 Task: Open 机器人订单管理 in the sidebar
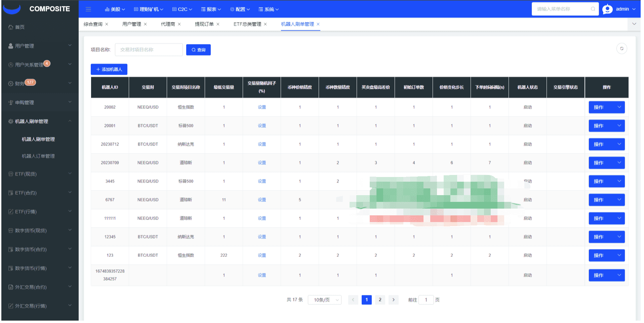tap(38, 156)
